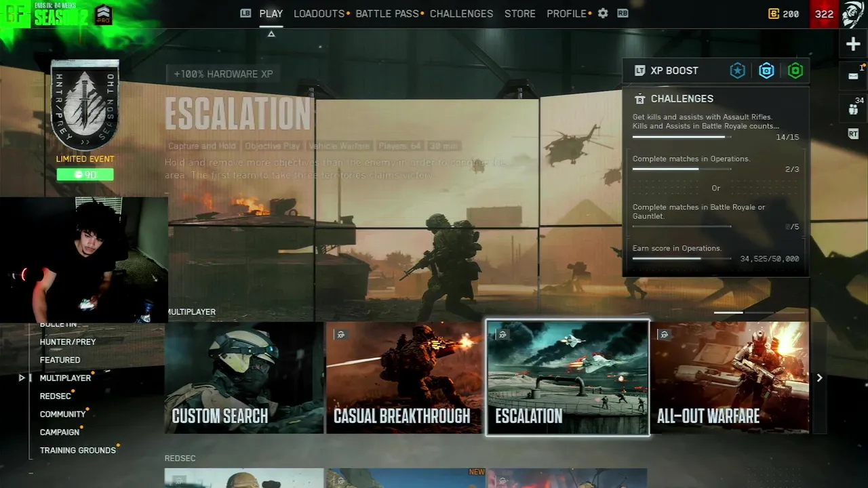The width and height of the screenshot is (868, 488).
Task: Select the light-blue hexagon XP boost icon
Action: point(766,70)
